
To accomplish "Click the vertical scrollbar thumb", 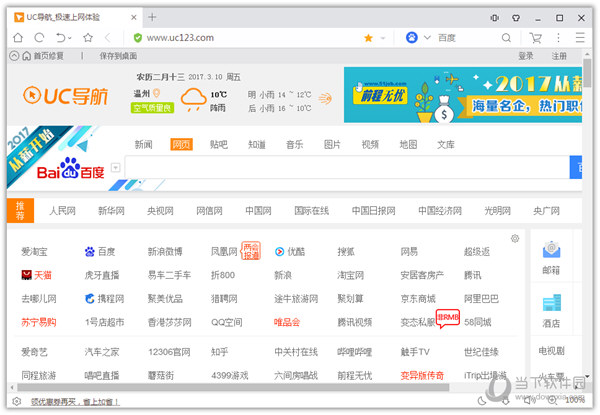I will 587,73.
